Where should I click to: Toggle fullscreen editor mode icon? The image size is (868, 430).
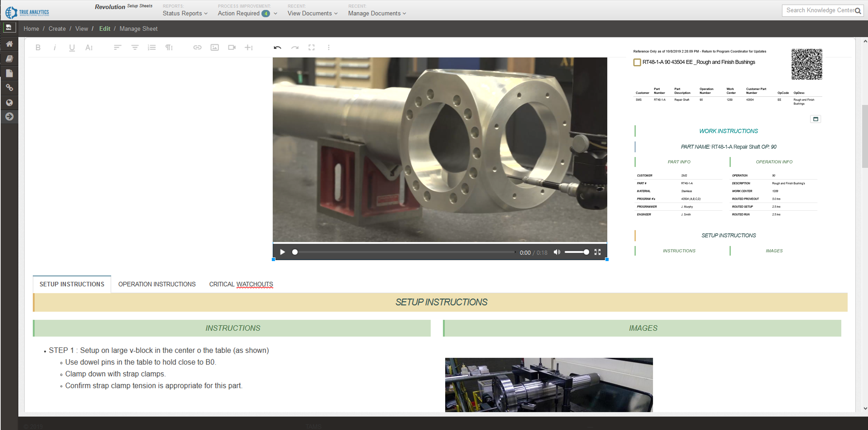click(312, 47)
